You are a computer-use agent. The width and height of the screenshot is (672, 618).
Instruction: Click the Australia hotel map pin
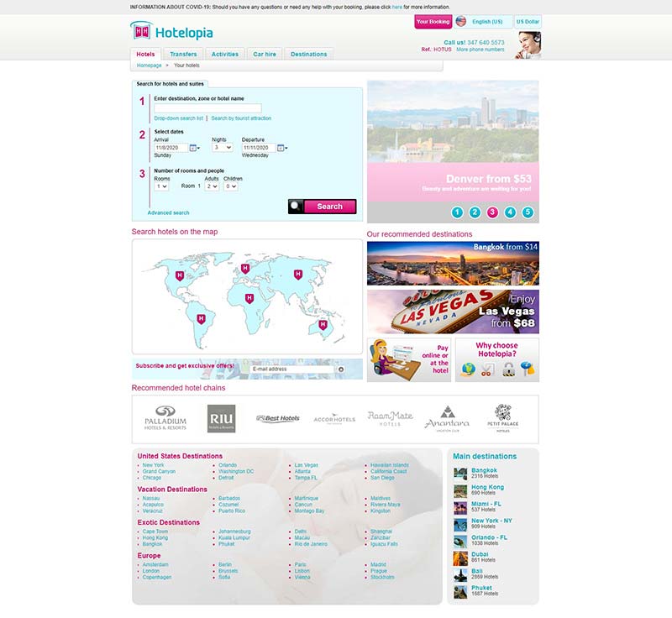click(323, 325)
